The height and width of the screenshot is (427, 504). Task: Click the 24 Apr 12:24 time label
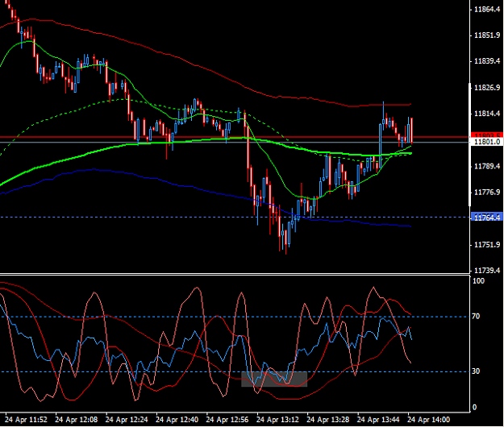(x=127, y=420)
